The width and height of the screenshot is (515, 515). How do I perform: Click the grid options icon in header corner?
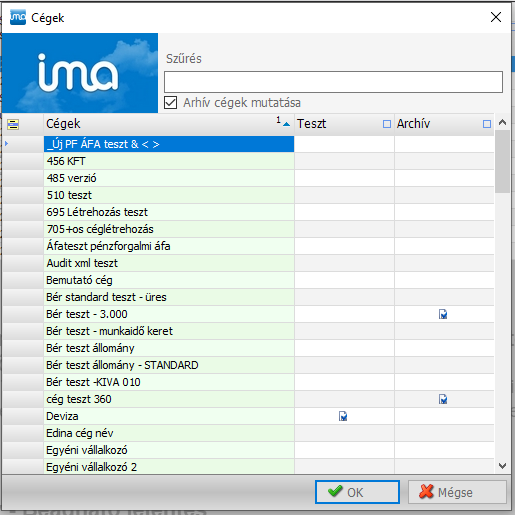[13, 124]
